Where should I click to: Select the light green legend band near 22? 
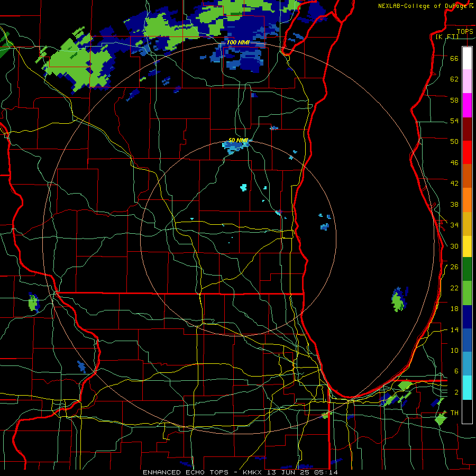(467, 293)
